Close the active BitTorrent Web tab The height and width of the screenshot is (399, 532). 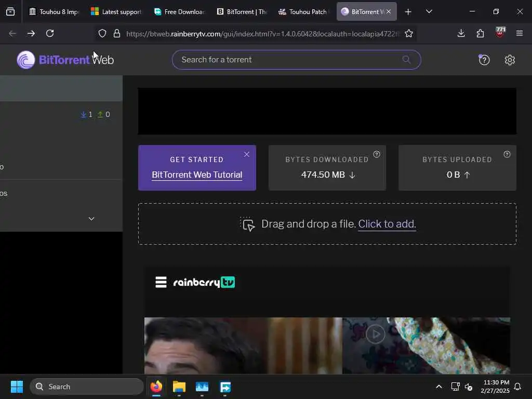pyautogui.click(x=389, y=12)
